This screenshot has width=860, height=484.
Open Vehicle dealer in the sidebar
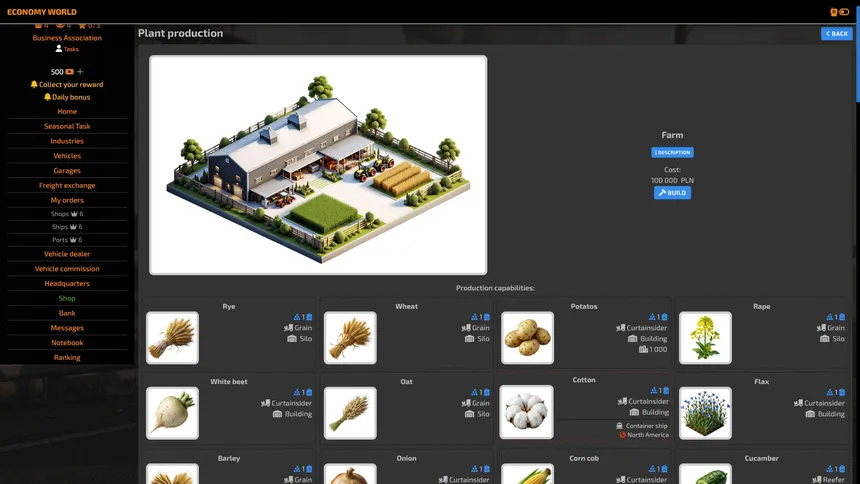click(x=67, y=254)
